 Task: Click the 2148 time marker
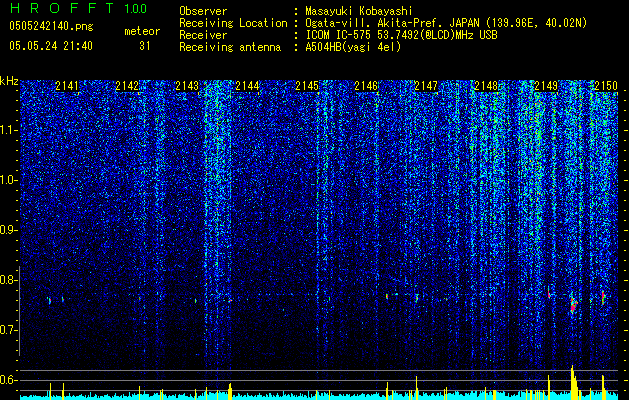[486, 86]
